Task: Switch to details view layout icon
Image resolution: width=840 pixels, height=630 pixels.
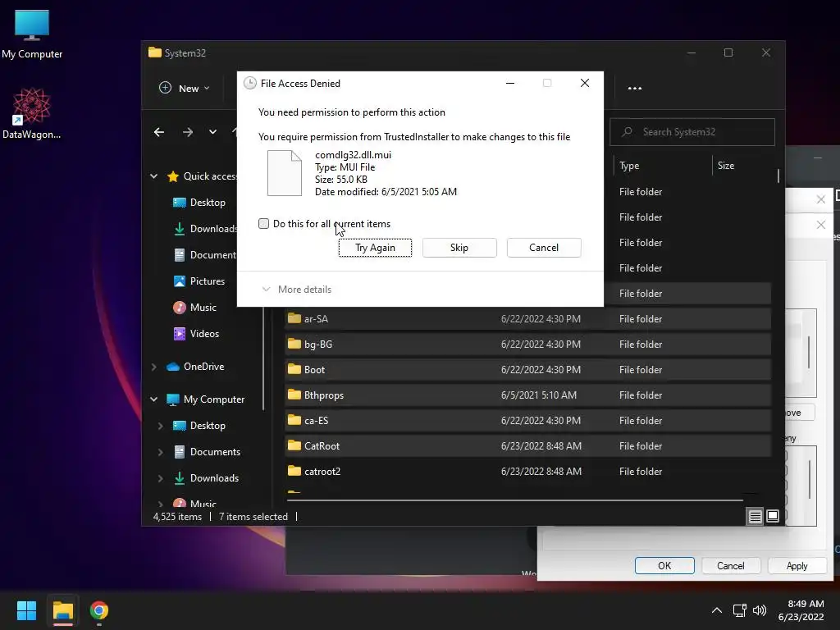Action: 755,517
